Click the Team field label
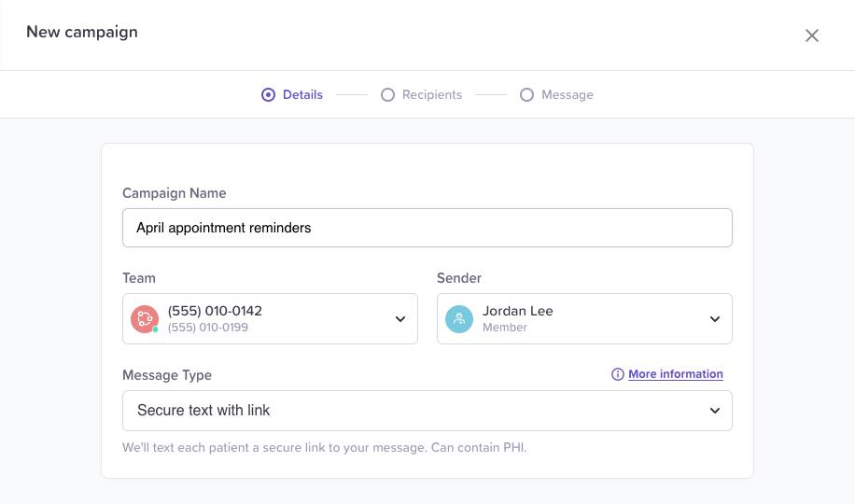 click(x=139, y=278)
